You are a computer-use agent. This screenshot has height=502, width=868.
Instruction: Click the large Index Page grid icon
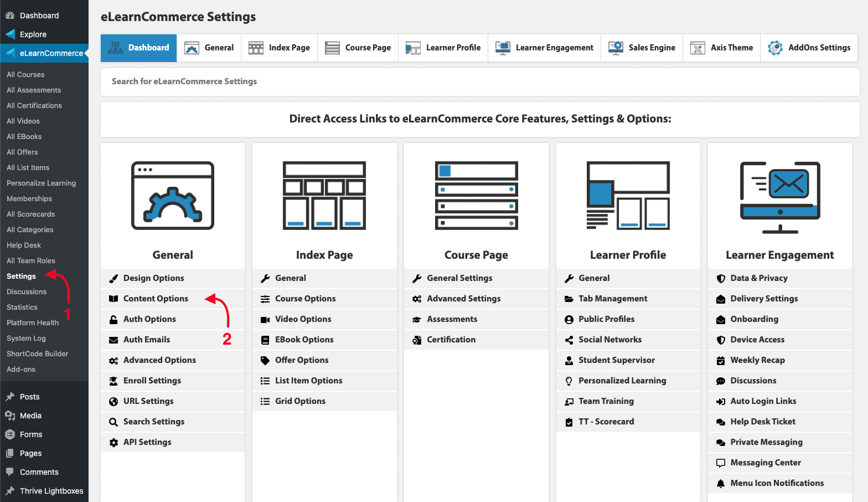[x=324, y=196]
